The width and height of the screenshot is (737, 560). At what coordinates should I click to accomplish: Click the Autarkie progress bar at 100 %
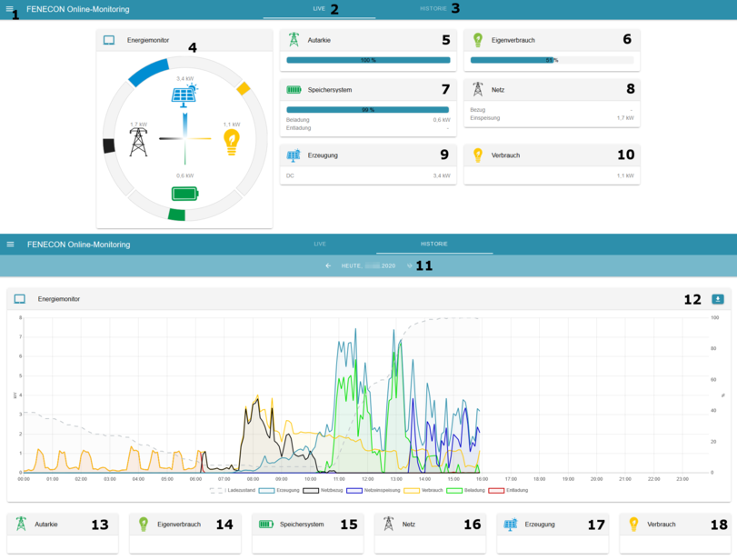coord(368,60)
